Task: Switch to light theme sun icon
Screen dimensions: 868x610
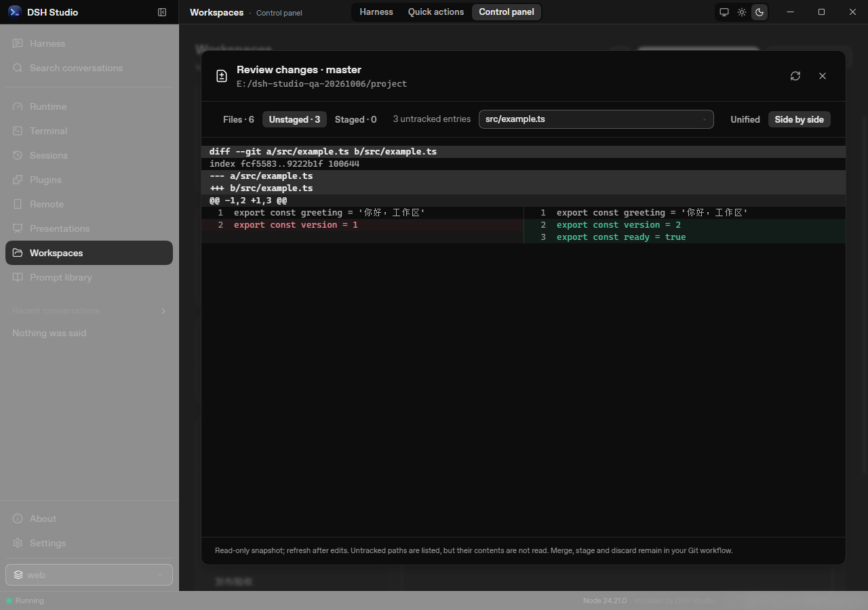Action: click(x=742, y=12)
